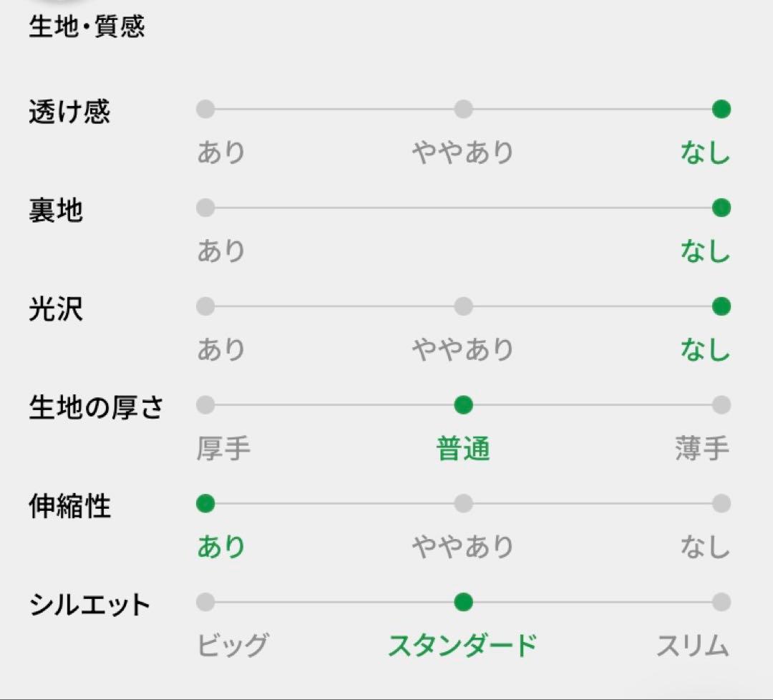Pick the ビッグ dot for シルエット

click(205, 602)
